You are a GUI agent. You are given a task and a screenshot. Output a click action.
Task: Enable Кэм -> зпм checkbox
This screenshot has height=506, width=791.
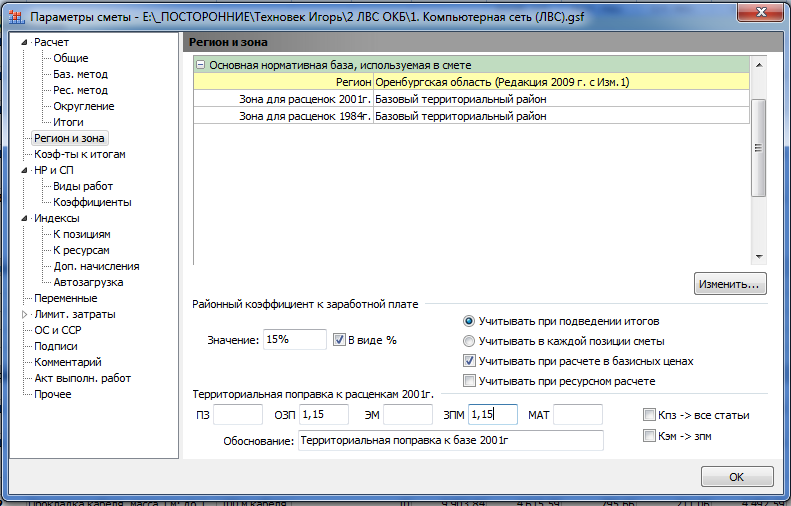coord(649,436)
